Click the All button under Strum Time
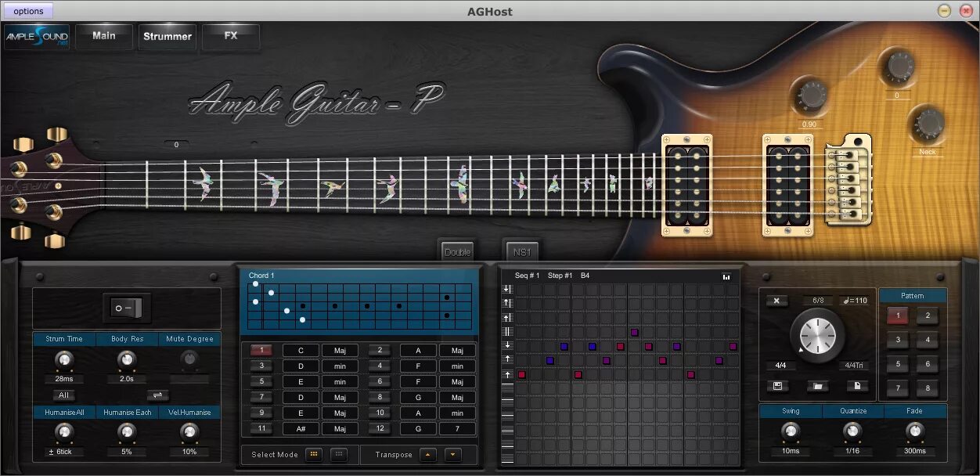The width and height of the screenshot is (980, 476). pyautogui.click(x=63, y=395)
